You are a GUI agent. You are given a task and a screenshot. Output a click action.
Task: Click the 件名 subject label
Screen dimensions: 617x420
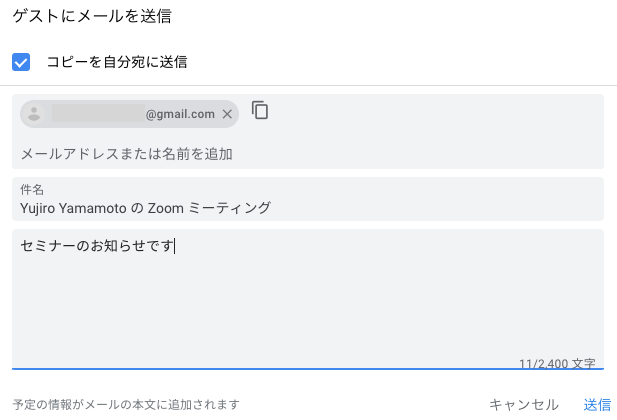coord(32,190)
